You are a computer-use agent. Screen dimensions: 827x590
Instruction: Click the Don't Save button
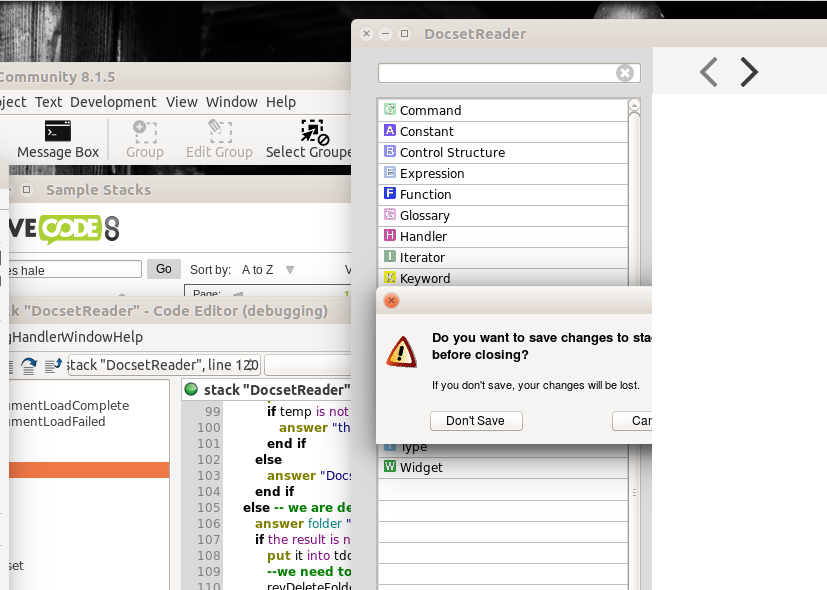click(475, 421)
